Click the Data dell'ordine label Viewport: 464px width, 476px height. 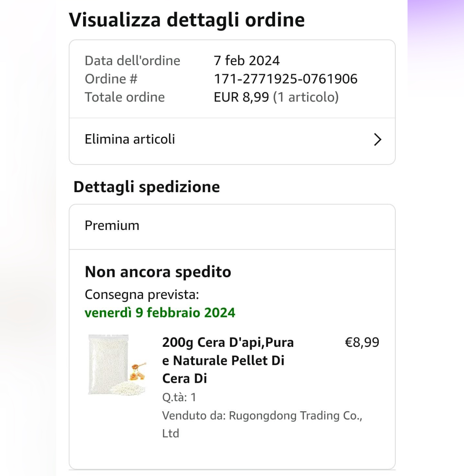132,60
